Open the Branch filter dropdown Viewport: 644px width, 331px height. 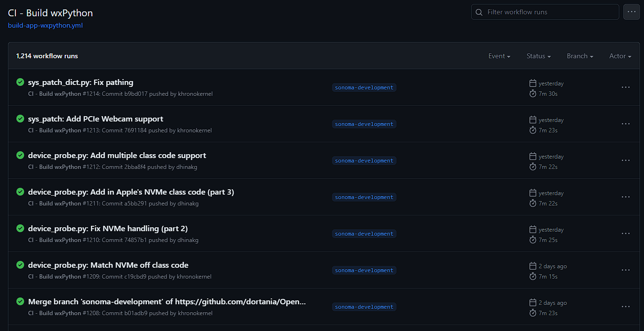(x=580, y=56)
